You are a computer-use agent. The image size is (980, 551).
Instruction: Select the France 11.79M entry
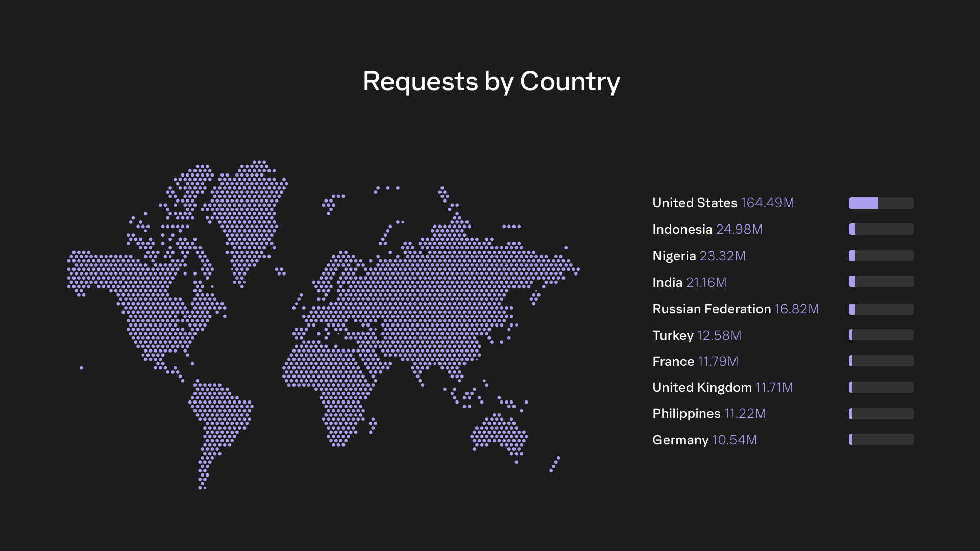(x=695, y=362)
